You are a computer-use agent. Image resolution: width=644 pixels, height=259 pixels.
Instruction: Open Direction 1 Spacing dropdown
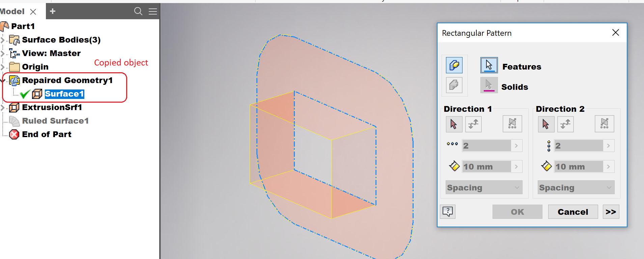[484, 187]
